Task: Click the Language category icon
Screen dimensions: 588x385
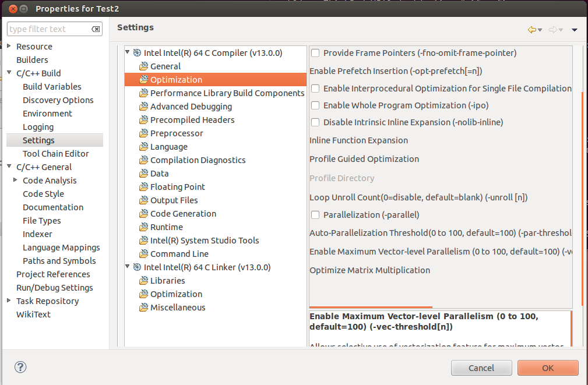Action: click(143, 147)
